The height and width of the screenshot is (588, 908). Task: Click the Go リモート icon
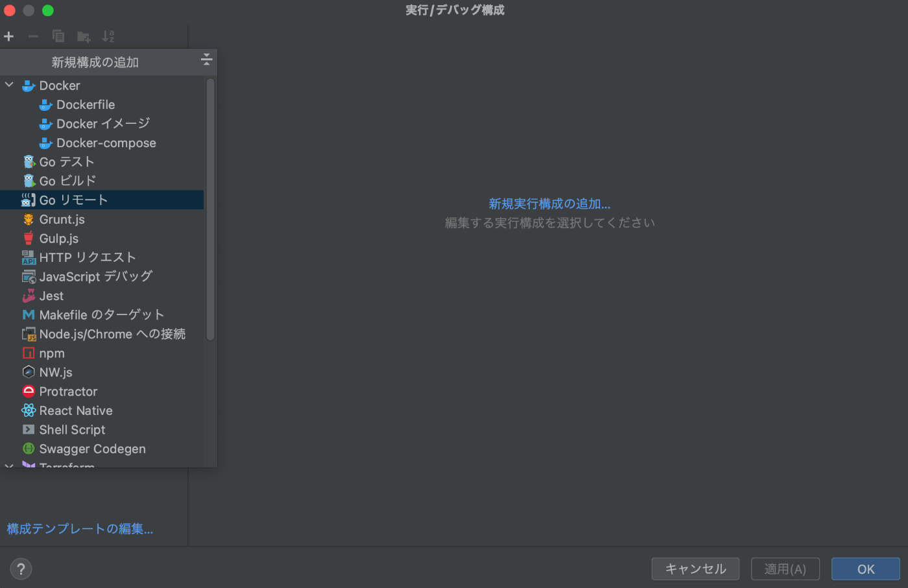[29, 200]
